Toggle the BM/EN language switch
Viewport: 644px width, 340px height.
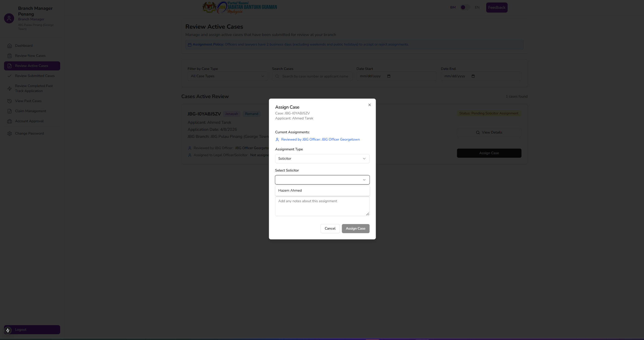point(465,8)
